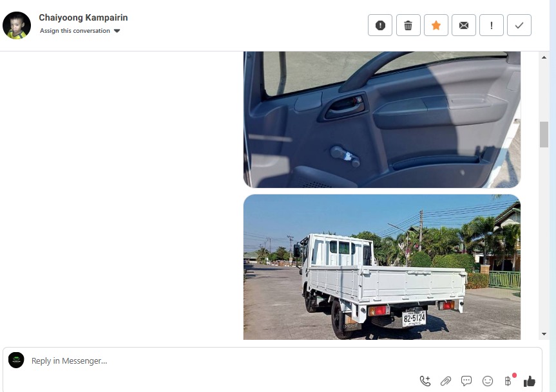Expand Assign this conversation dropdown

point(80,31)
